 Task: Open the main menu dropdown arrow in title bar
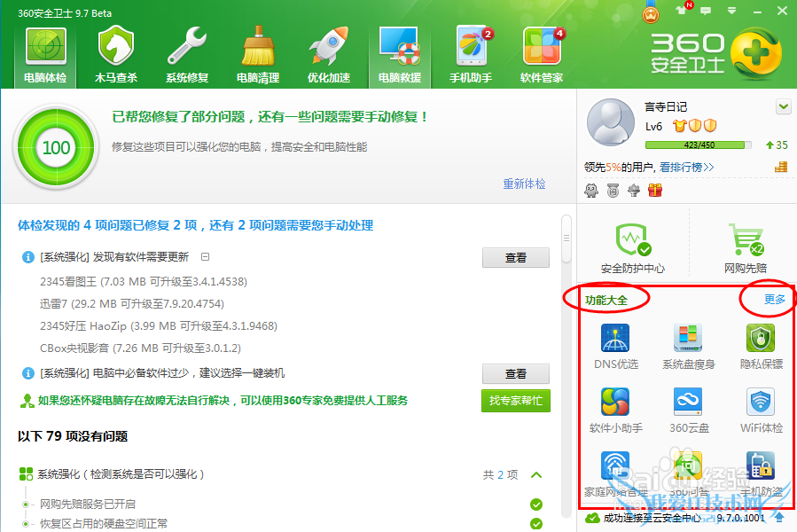coord(731,11)
